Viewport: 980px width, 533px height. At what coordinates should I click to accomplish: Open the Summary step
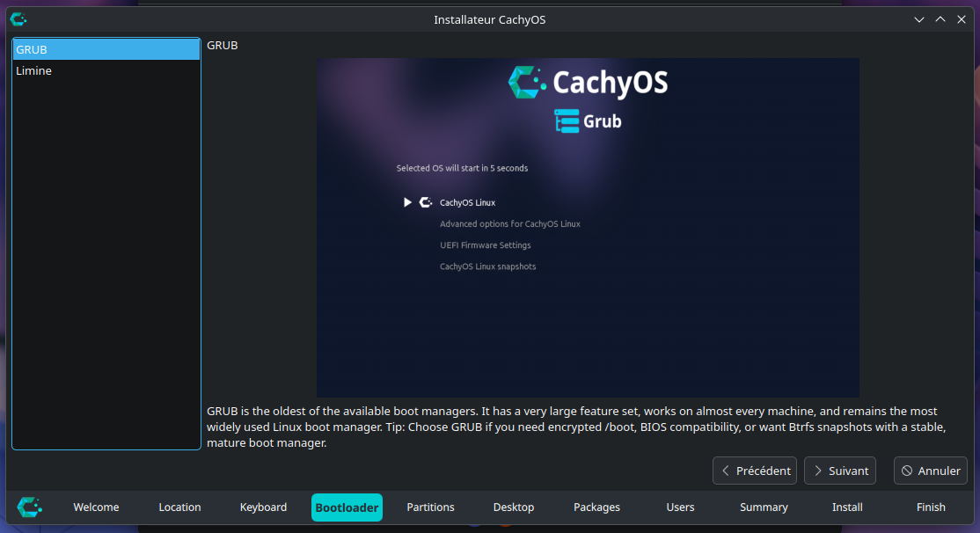click(764, 507)
